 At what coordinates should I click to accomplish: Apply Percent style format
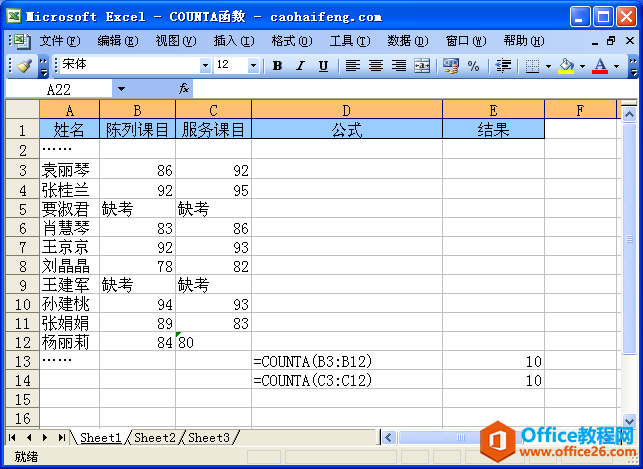(474, 66)
